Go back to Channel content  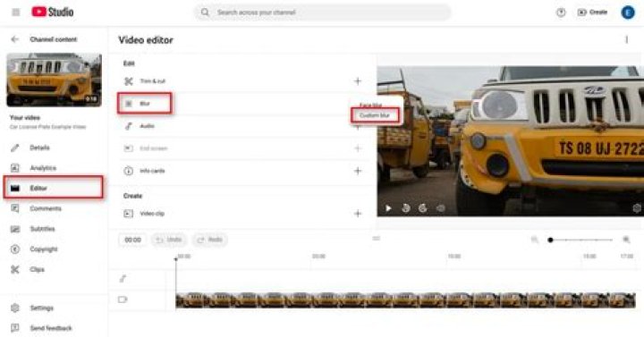(15, 39)
